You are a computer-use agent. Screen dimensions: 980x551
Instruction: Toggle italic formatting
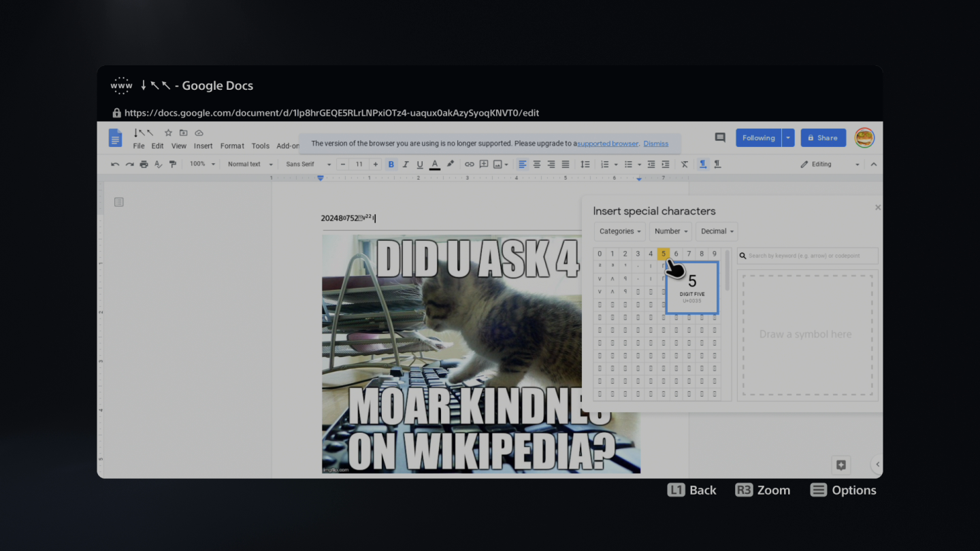click(x=406, y=164)
